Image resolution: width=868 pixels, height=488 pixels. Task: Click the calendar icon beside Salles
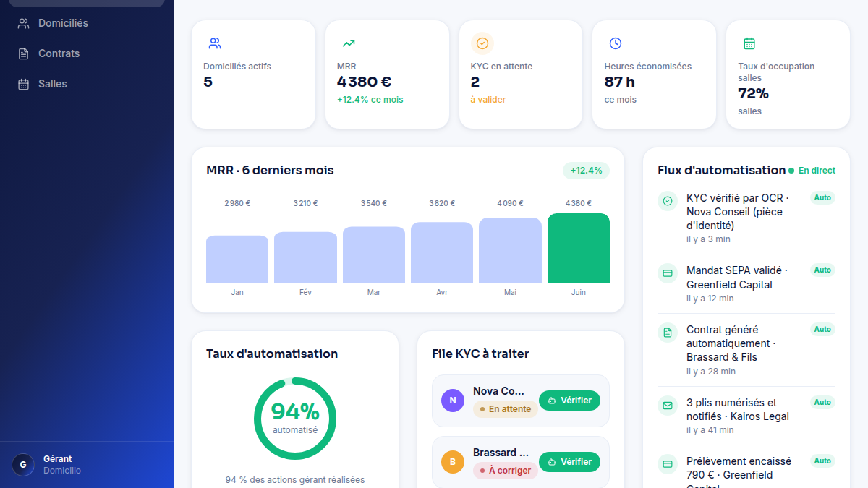pyautogui.click(x=24, y=84)
